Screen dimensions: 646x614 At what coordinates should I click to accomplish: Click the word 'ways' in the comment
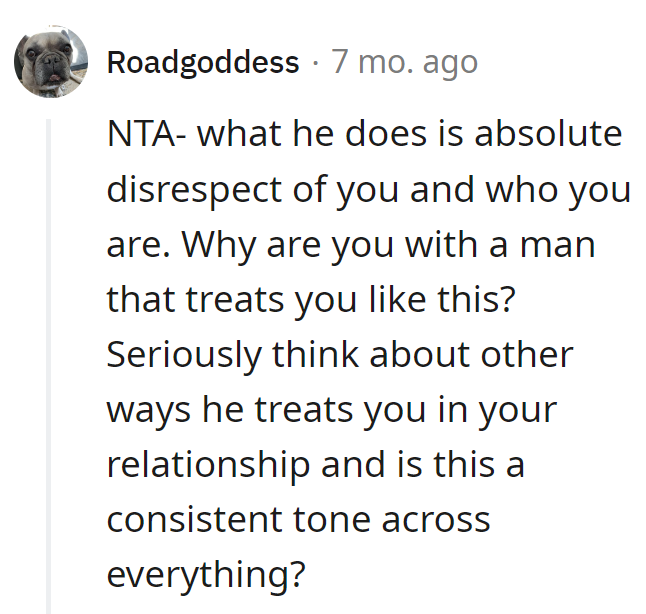(149, 412)
